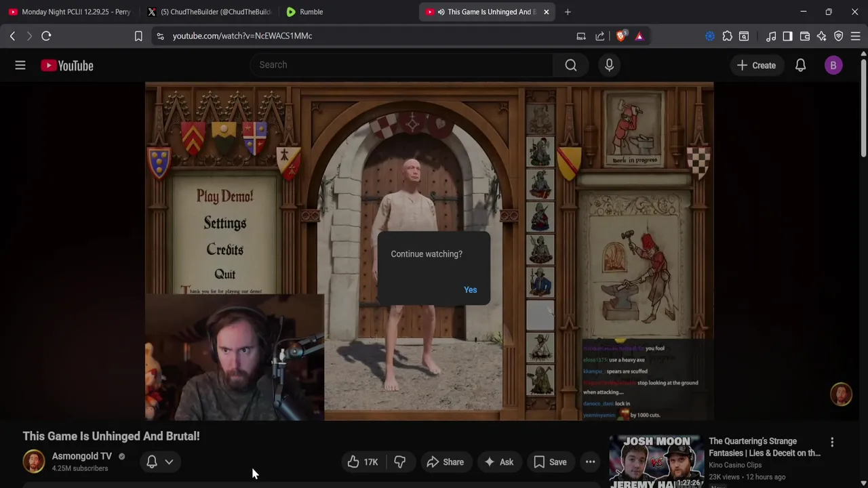This screenshot has width=868, height=488.
Task: Click Asmongold TV channel avatar
Action: coord(33,462)
